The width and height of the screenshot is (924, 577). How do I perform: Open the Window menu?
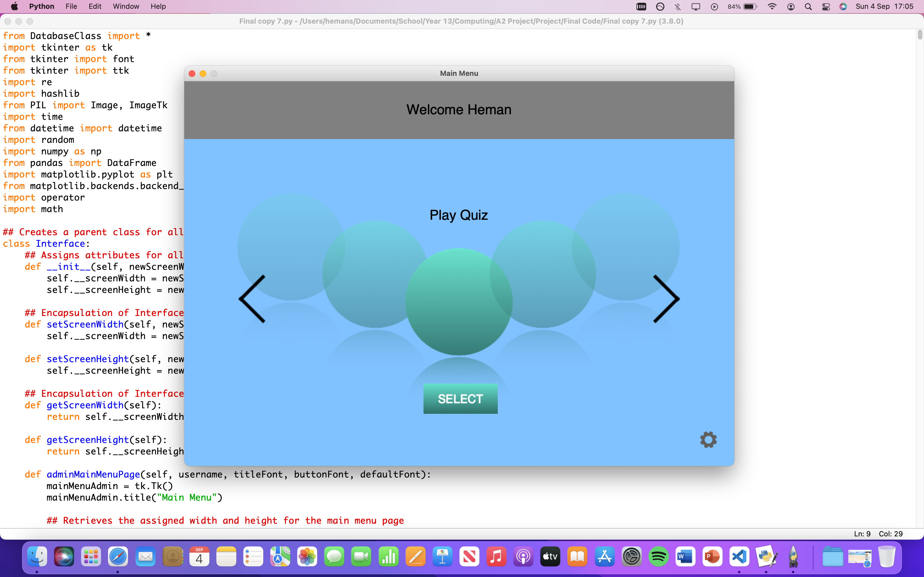click(x=126, y=7)
